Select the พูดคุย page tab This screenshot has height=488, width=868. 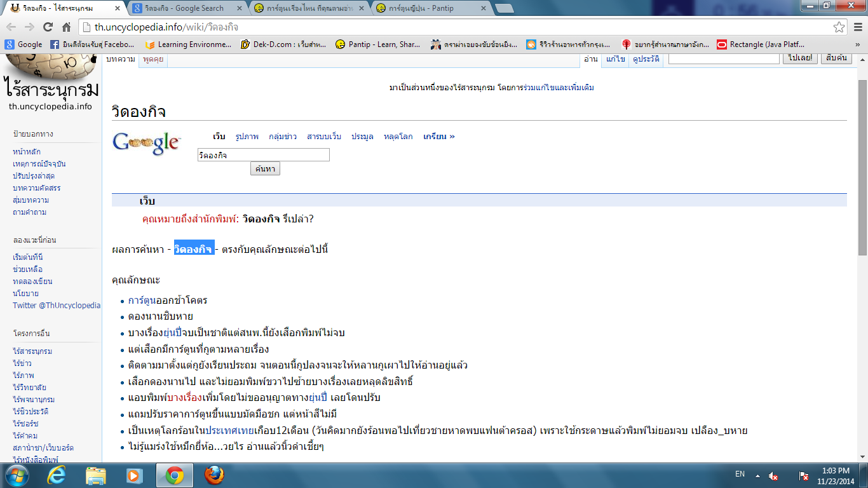pyautogui.click(x=153, y=59)
